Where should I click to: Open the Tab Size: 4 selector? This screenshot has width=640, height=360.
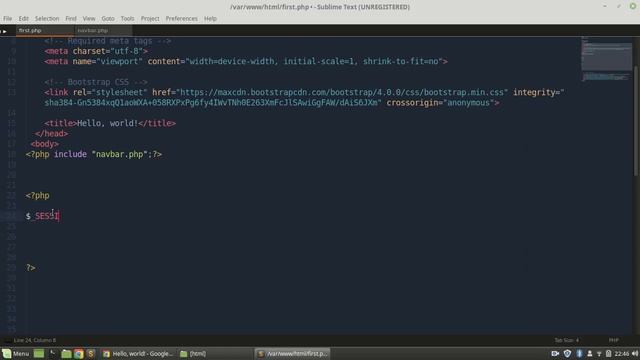coord(567,340)
